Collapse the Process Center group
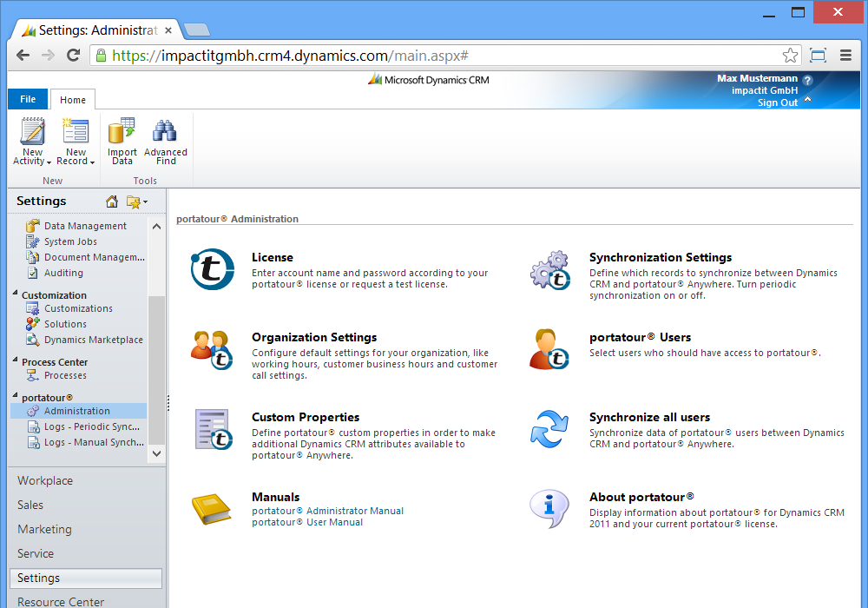The height and width of the screenshot is (608, 868). 15,360
